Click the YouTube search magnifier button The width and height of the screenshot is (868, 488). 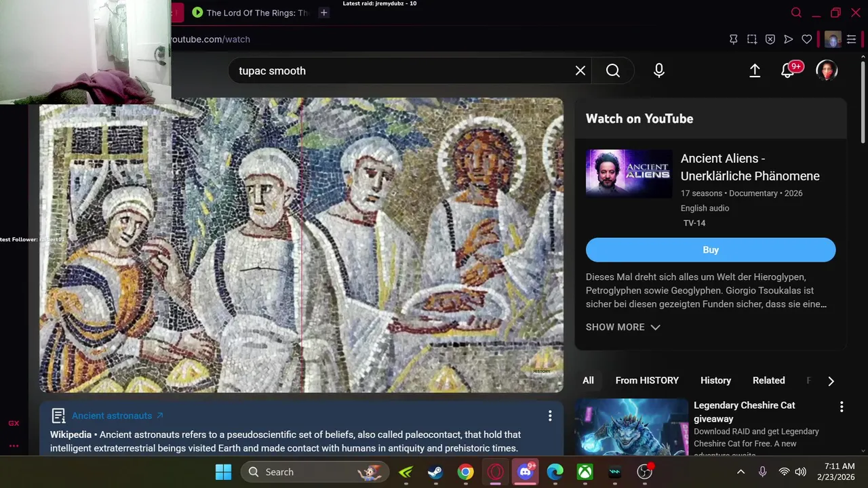[x=613, y=70]
